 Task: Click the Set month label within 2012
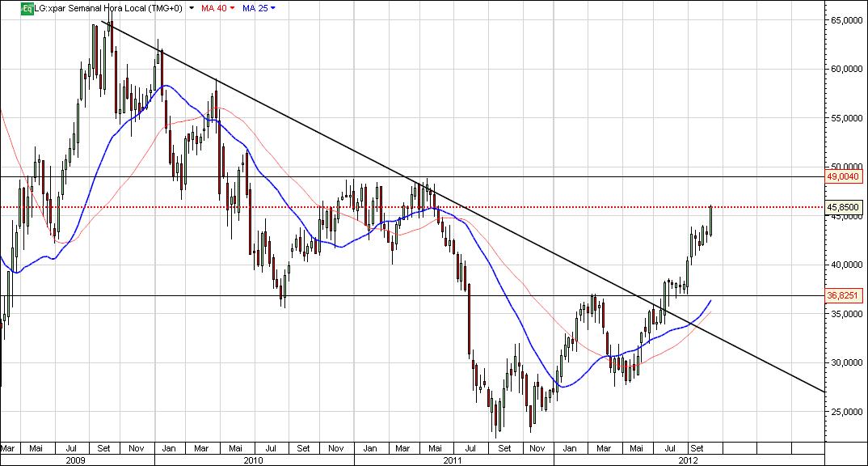pos(697,448)
